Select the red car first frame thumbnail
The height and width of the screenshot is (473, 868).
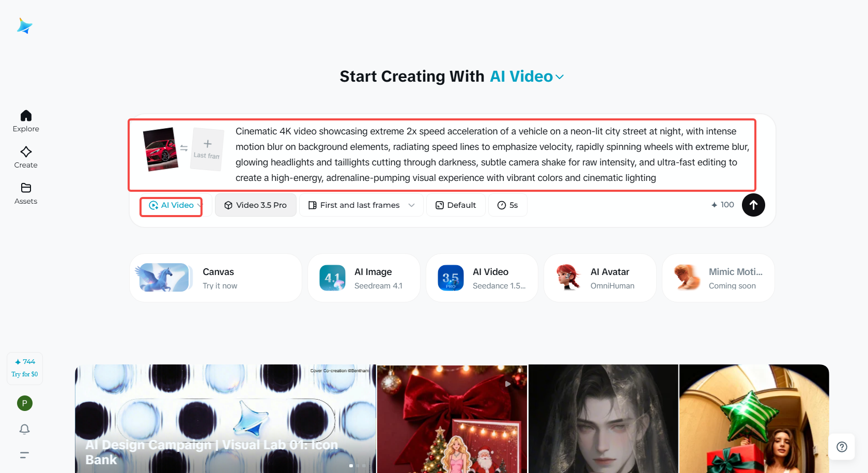tap(161, 149)
